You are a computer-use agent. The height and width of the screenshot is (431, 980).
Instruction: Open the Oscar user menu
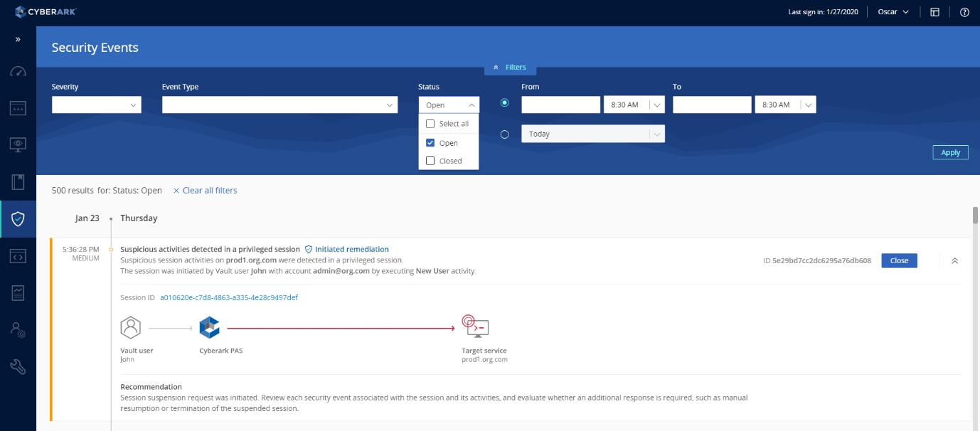click(893, 12)
